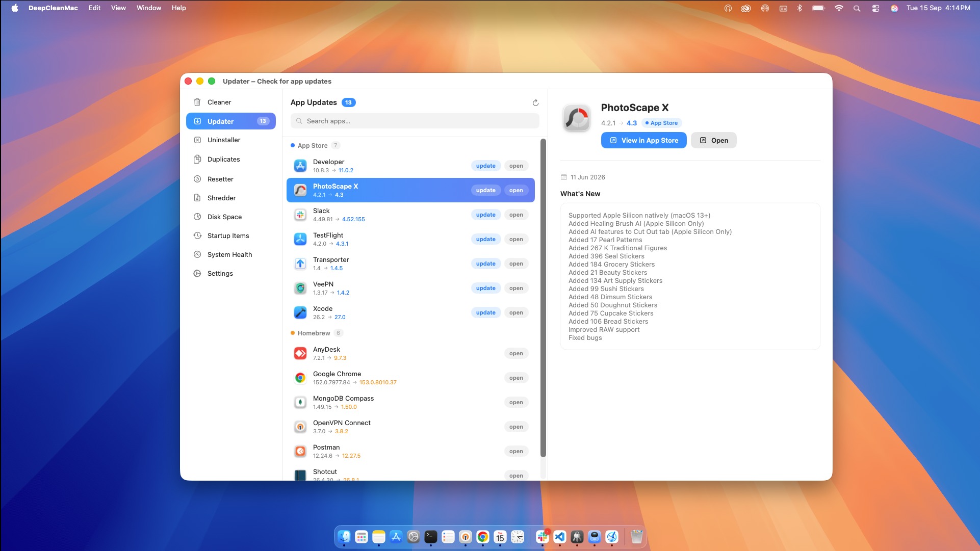Click the MongoDB Compass app icon
Screen dimensions: 980x551
(x=300, y=402)
